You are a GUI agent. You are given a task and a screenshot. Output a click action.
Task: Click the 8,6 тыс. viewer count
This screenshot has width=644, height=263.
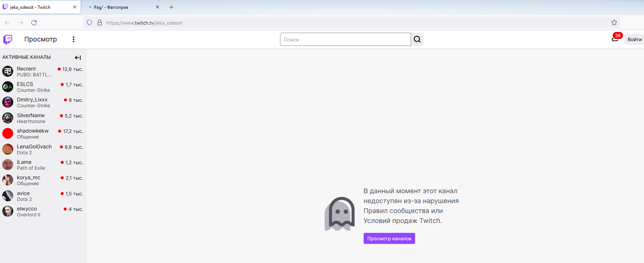74,147
